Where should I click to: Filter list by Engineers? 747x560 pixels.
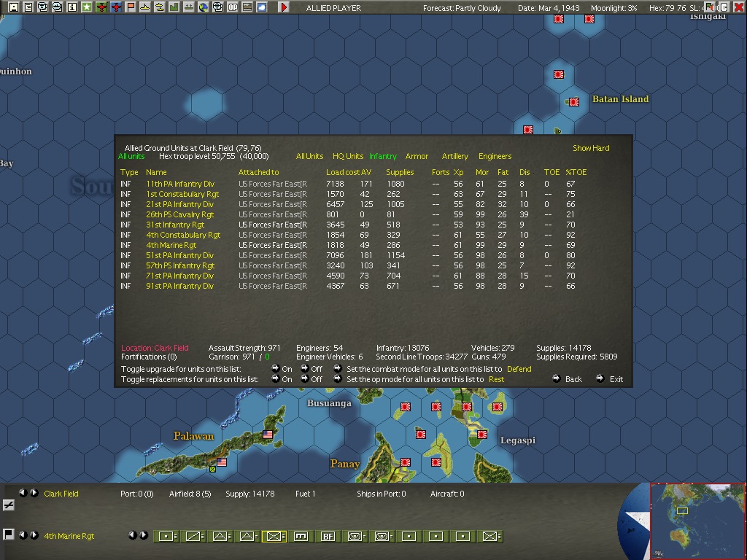point(495,156)
